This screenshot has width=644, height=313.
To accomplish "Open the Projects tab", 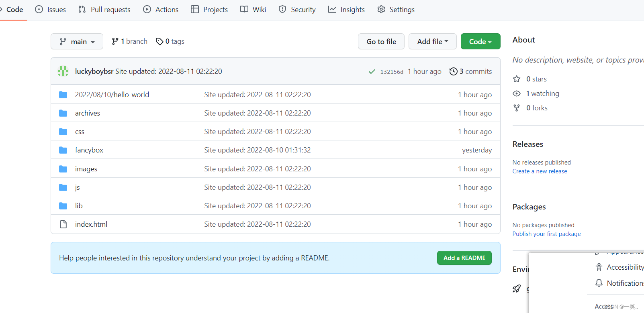I will [x=209, y=10].
